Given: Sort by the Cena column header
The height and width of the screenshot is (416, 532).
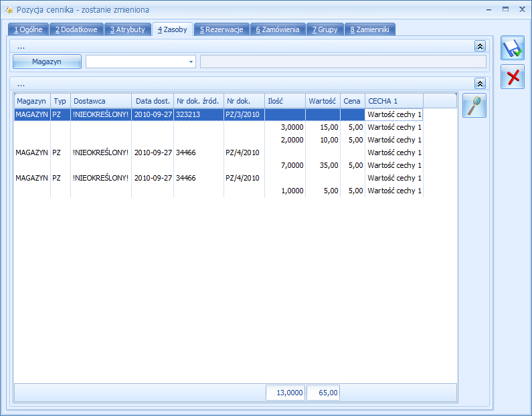Looking at the screenshot, I should (x=353, y=101).
